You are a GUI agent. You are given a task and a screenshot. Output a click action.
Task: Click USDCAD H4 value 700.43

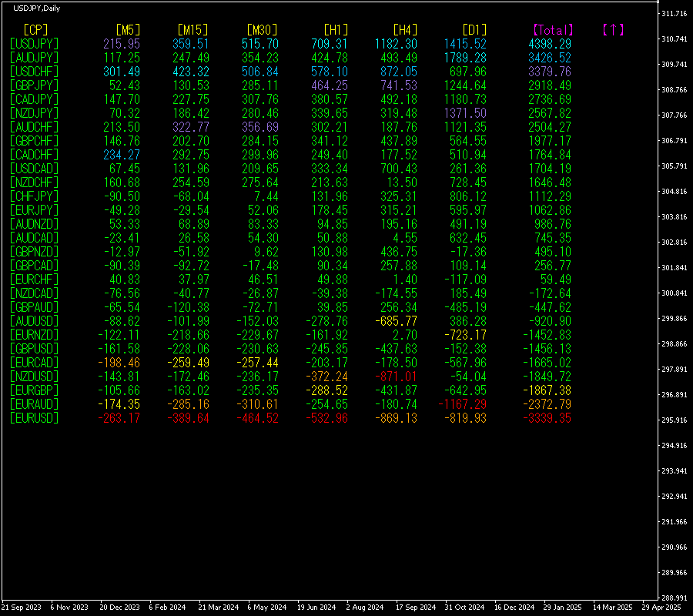399,169
